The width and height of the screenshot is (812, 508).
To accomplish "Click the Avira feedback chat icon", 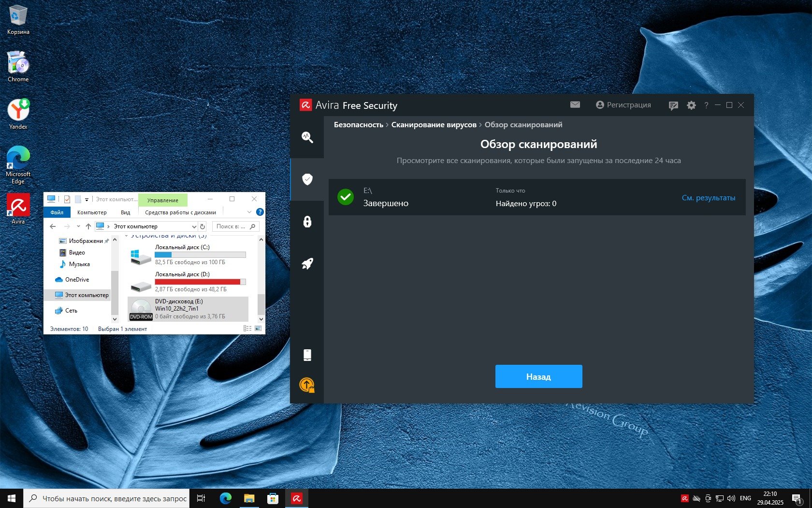I will [x=673, y=105].
